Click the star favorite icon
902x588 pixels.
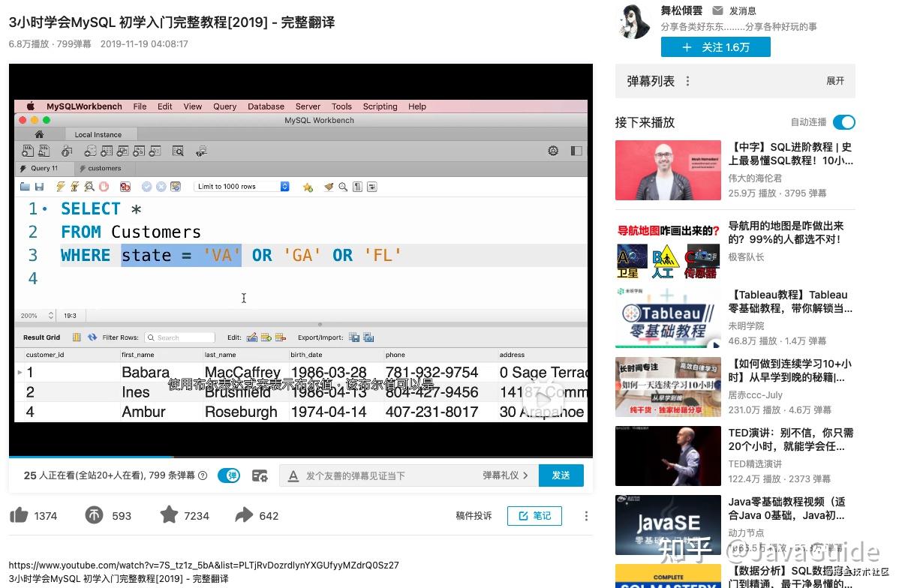point(169,514)
